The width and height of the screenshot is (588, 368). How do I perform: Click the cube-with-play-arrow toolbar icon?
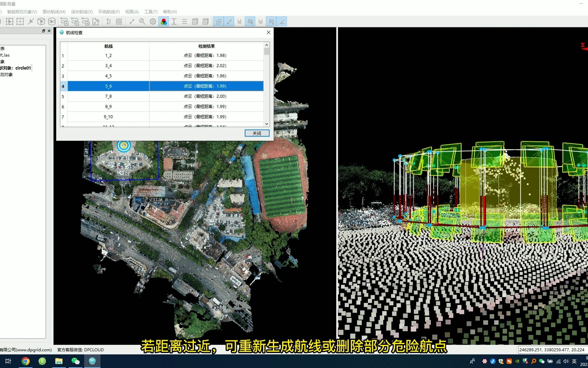[x=41, y=21]
